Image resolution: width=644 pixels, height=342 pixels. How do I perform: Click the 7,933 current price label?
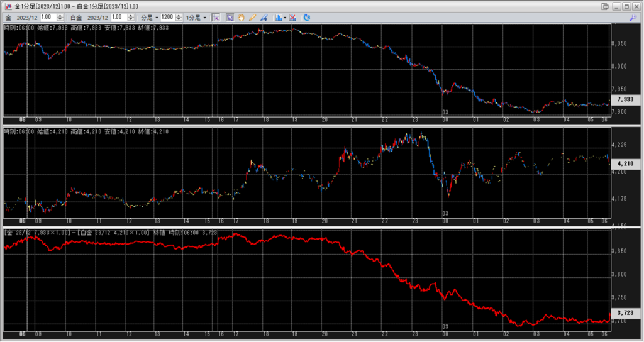tap(625, 99)
